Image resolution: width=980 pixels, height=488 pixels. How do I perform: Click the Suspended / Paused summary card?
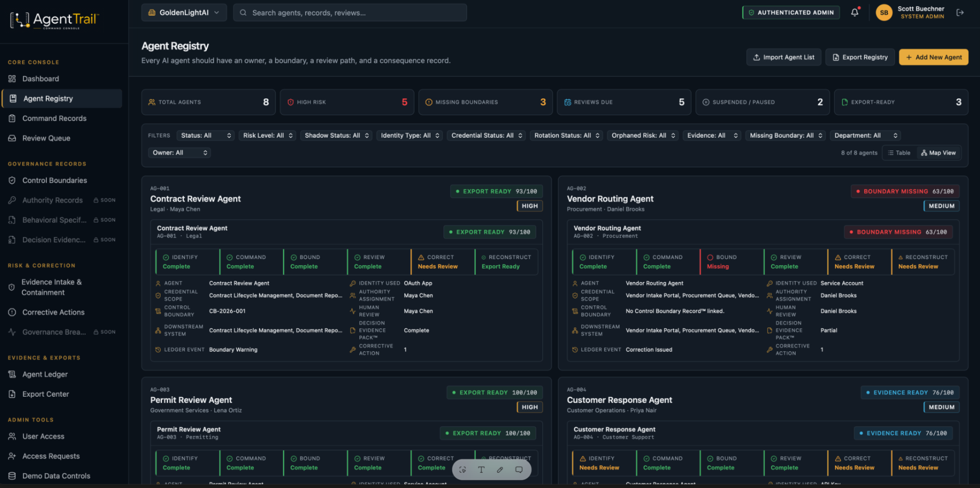[763, 102]
